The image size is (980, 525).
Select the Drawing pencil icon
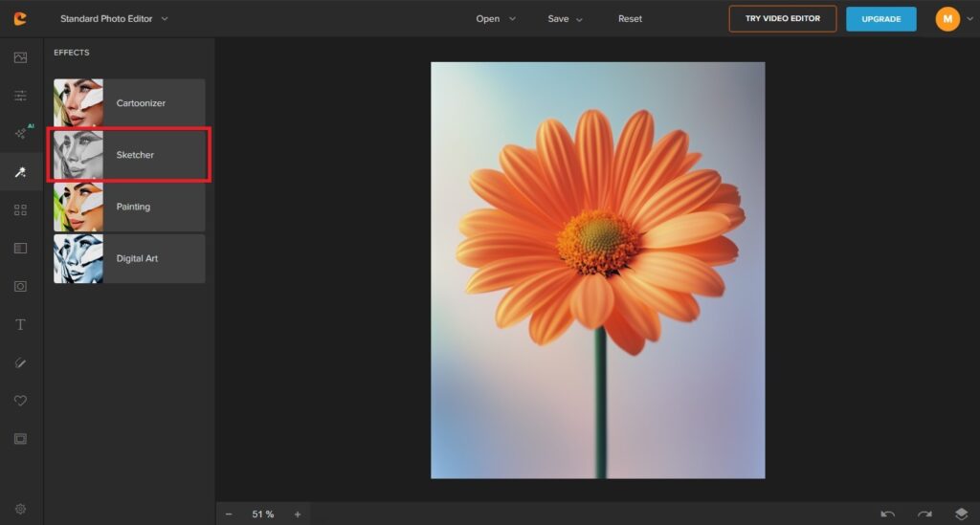21,362
